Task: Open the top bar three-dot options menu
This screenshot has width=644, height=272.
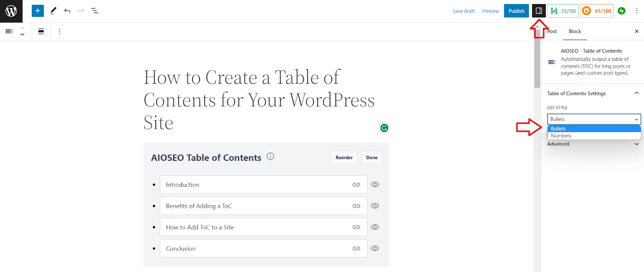Action: [x=637, y=11]
